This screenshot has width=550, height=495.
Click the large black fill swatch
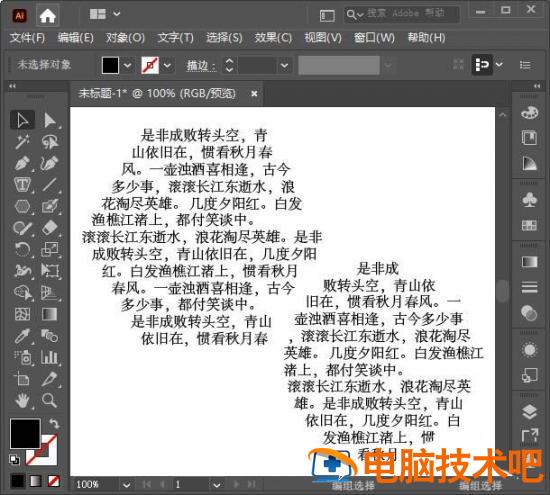tap(25, 434)
